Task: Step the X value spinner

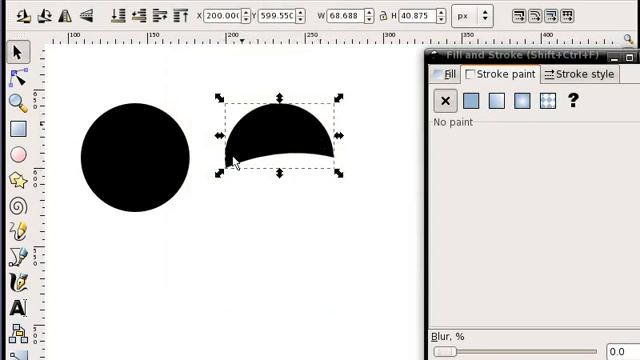Action: (246, 16)
